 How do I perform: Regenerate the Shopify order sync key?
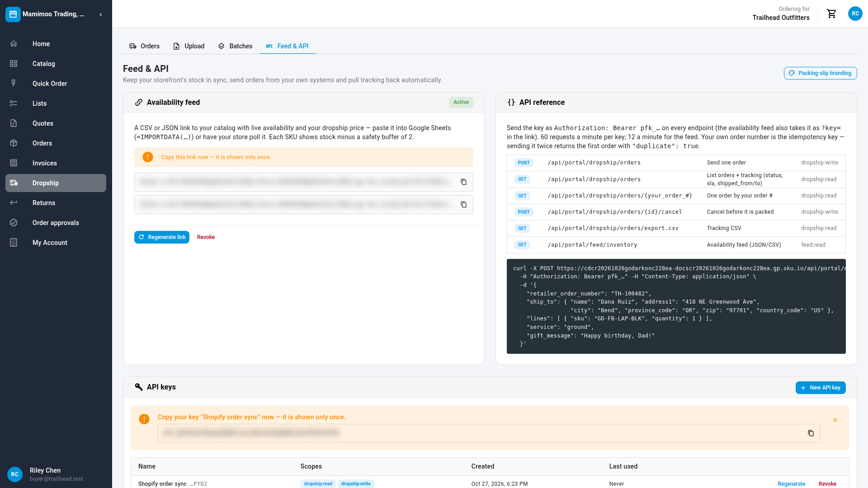[x=791, y=484]
